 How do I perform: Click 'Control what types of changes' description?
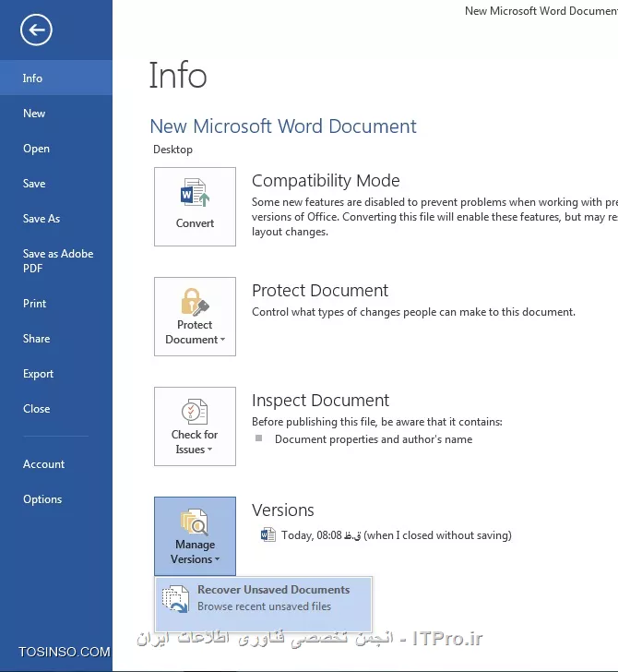tap(413, 312)
